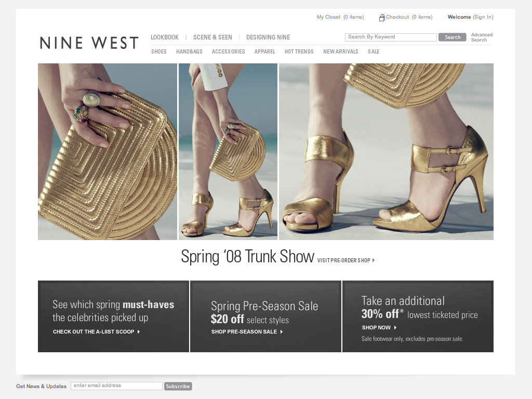Screen dimensions: 532x399
Task: Click the checkout shopping bag icon
Action: pos(382,18)
